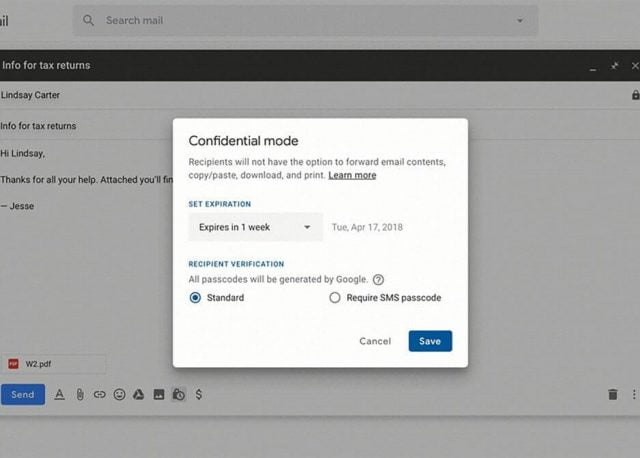Click the Learn more link

352,175
